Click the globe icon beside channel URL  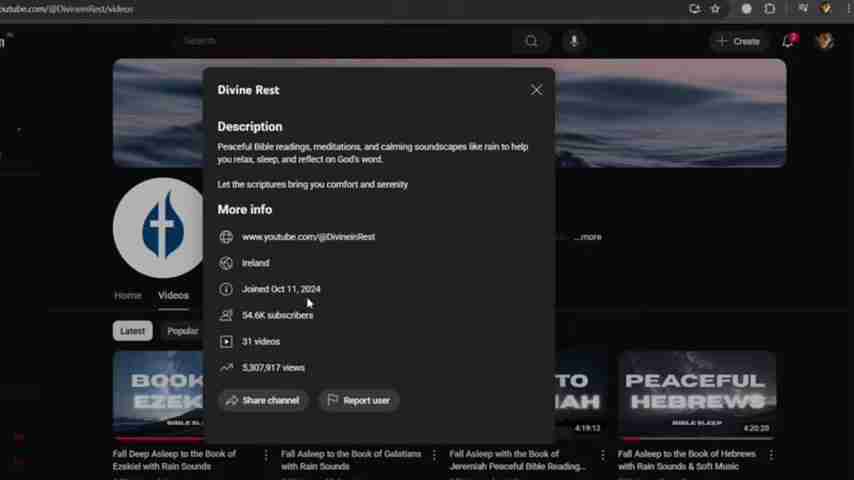tap(226, 237)
